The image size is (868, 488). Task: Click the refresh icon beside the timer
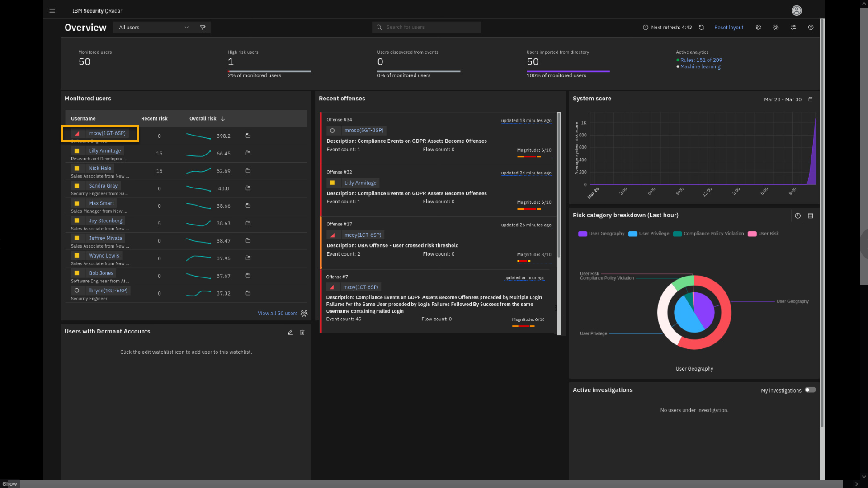[x=701, y=28]
